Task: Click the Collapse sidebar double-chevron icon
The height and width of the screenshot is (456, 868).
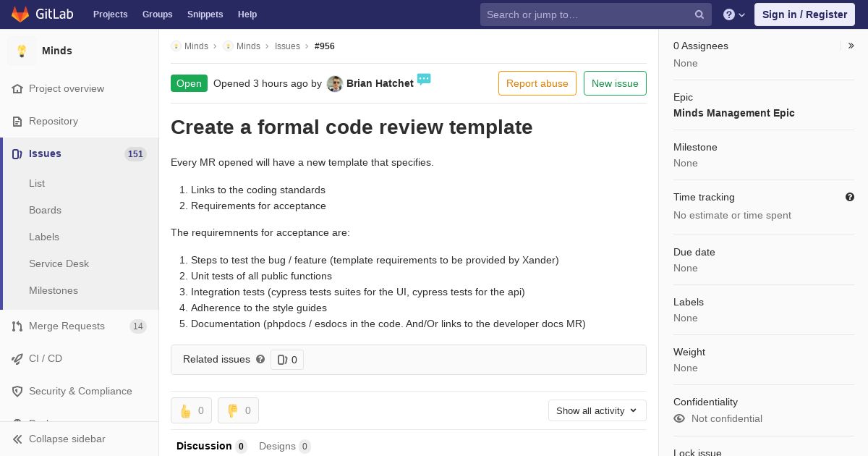Action: pos(17,439)
